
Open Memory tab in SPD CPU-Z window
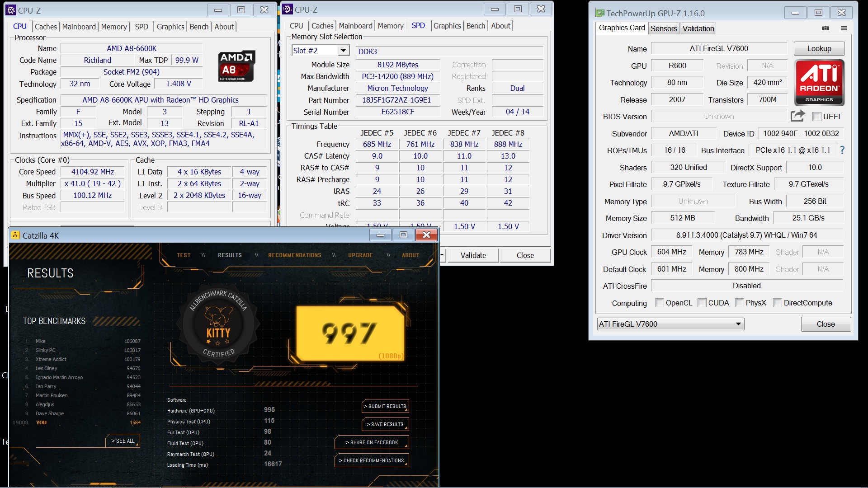(x=391, y=26)
